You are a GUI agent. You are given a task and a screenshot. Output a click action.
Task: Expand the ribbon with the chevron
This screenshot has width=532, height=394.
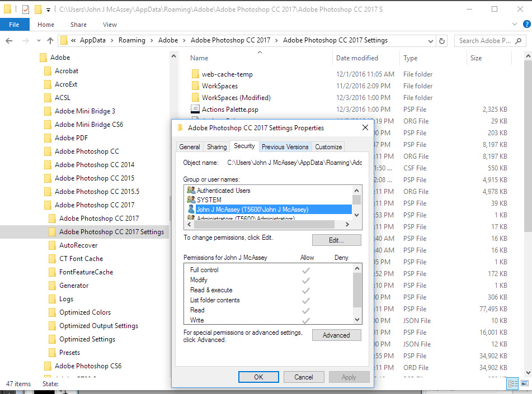tap(515, 24)
